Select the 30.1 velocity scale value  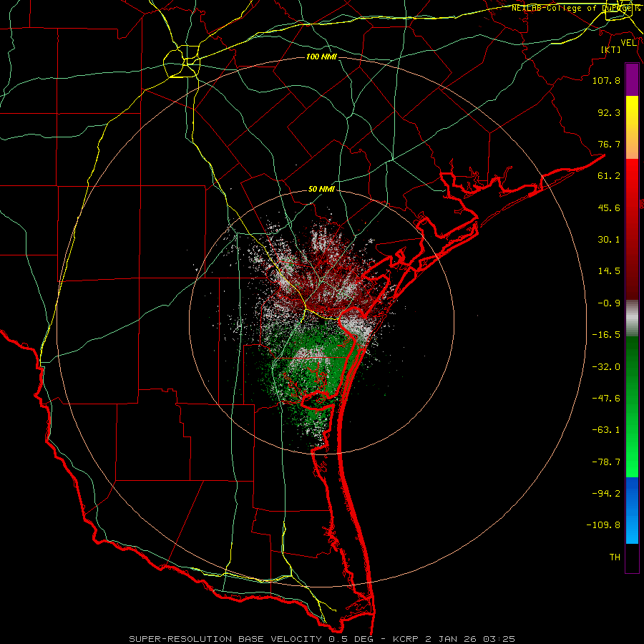(x=609, y=240)
